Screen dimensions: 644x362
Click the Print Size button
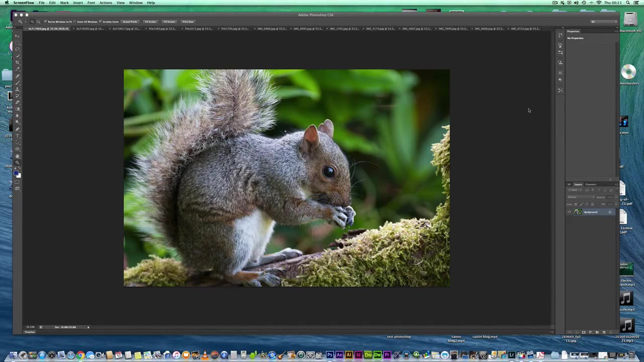(x=188, y=22)
